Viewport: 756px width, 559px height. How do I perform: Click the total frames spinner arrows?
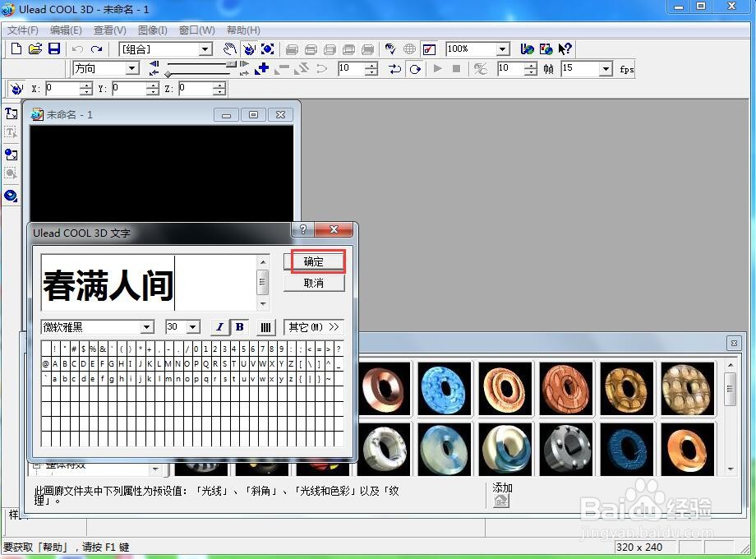coord(530,68)
